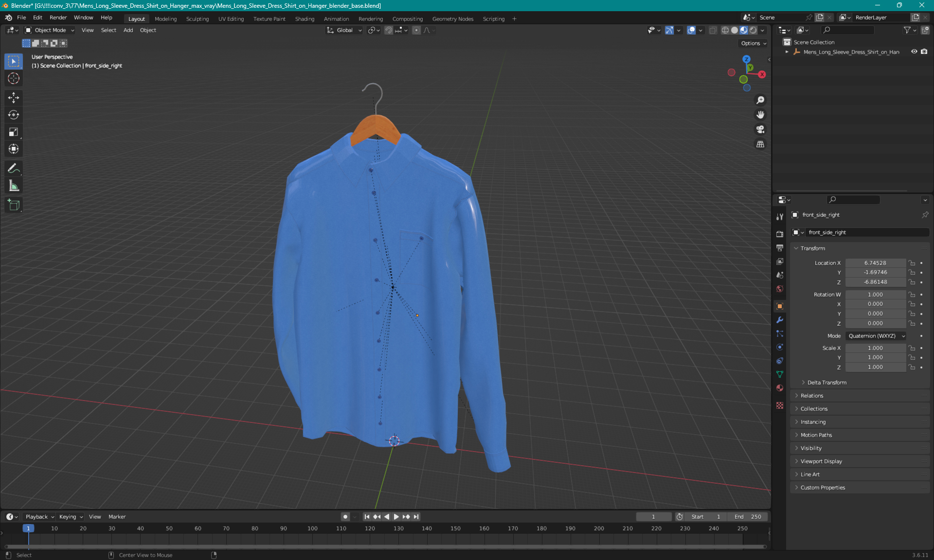Open the Scene properties tab
Screen dimensions: 934x560
coord(780,275)
